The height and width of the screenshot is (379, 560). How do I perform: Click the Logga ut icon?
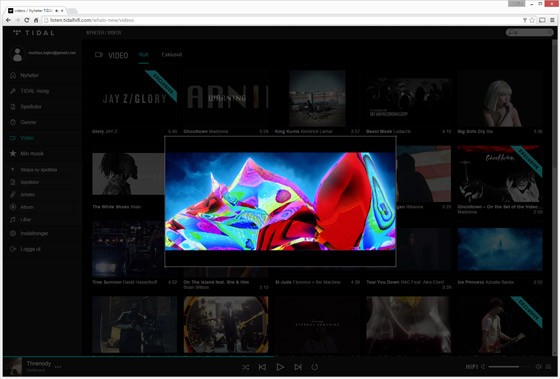point(13,249)
